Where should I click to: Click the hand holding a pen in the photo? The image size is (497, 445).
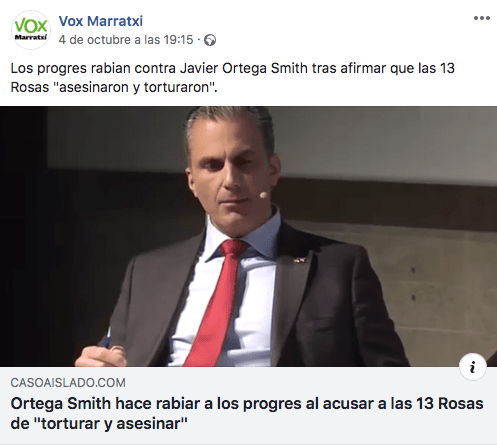click(100, 353)
